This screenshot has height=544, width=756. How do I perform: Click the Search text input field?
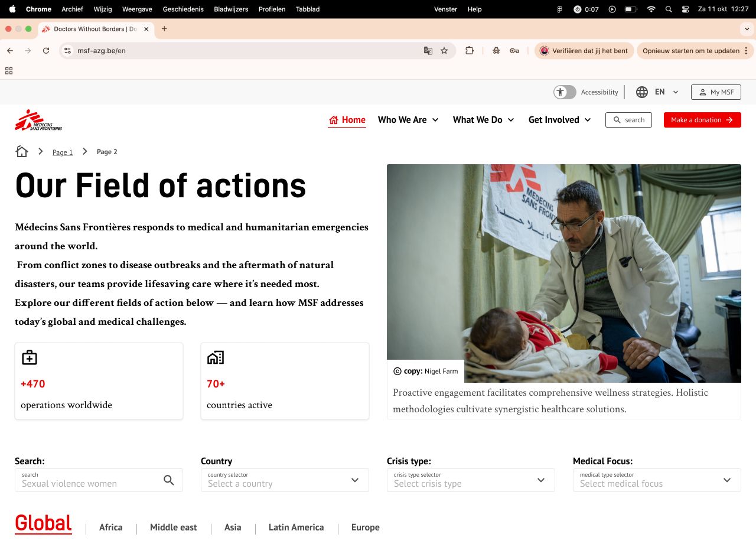click(x=99, y=480)
